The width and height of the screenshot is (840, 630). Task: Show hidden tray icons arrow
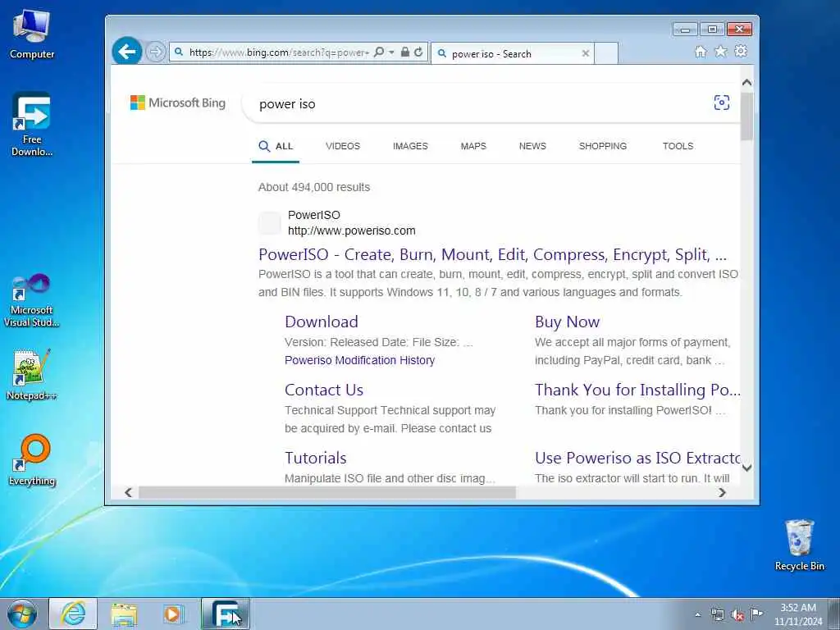(x=697, y=614)
